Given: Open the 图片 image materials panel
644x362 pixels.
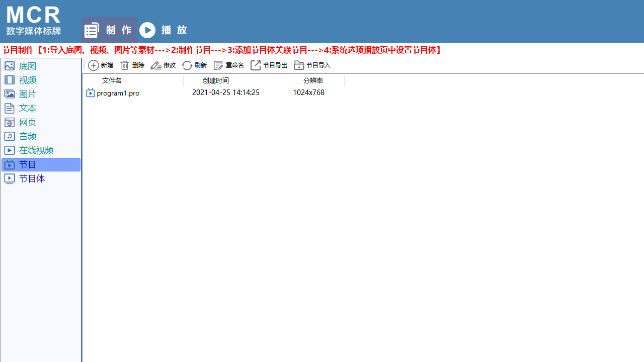Looking at the screenshot, I should coord(28,94).
